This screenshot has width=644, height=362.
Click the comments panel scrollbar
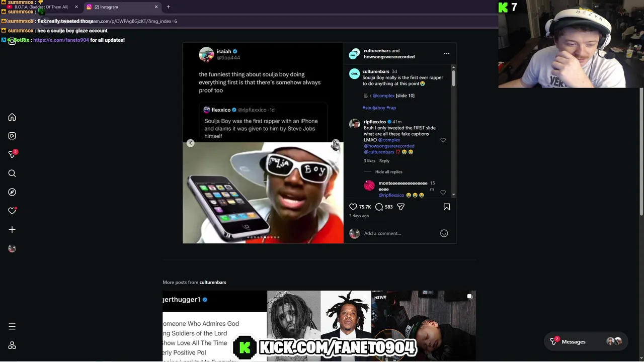(453, 78)
